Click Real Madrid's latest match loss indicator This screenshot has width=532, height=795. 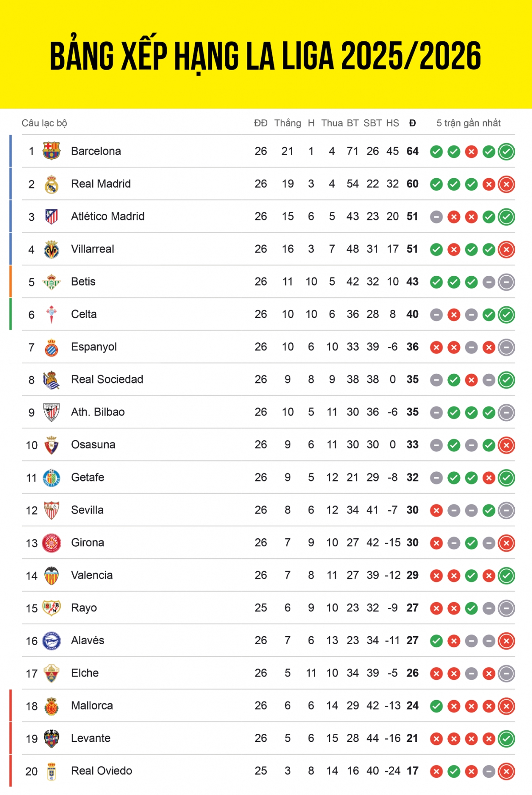(x=506, y=184)
